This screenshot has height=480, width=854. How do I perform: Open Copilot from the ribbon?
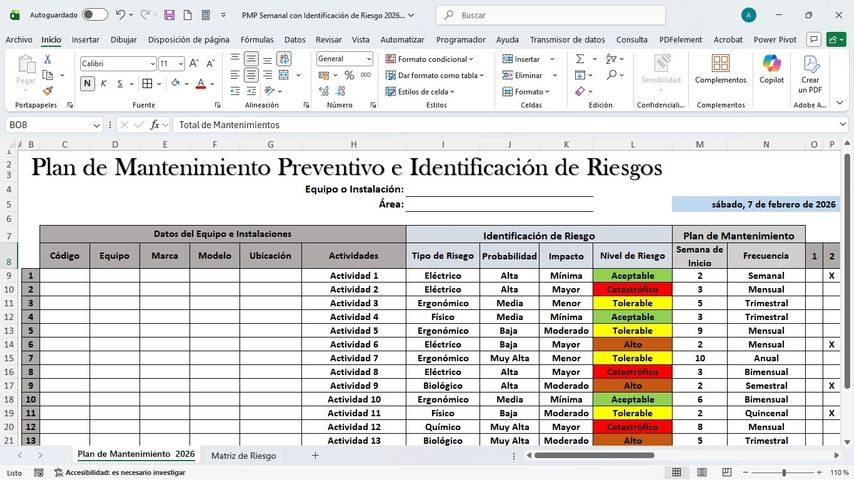click(771, 69)
